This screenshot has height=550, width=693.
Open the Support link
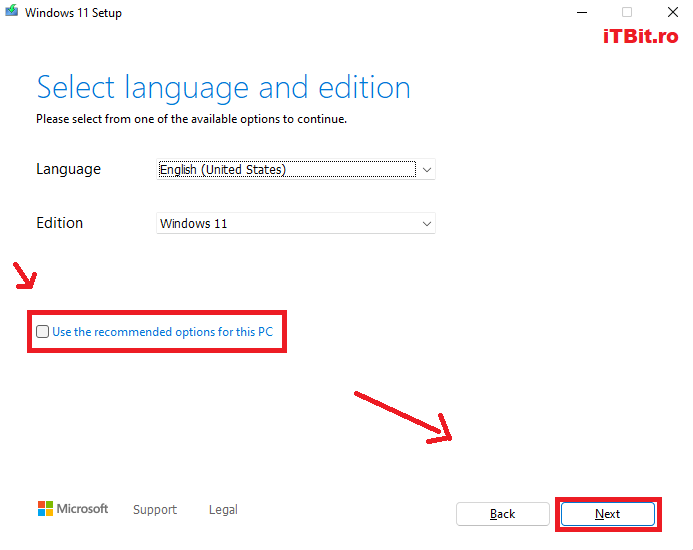click(x=155, y=510)
